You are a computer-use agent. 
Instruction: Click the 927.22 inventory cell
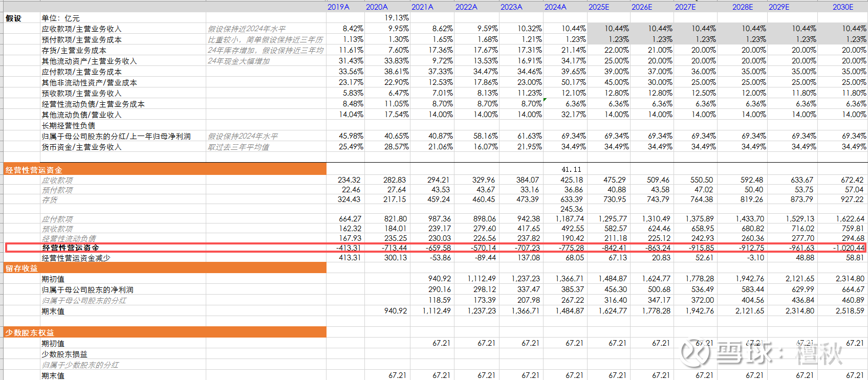pyautogui.click(x=852, y=199)
